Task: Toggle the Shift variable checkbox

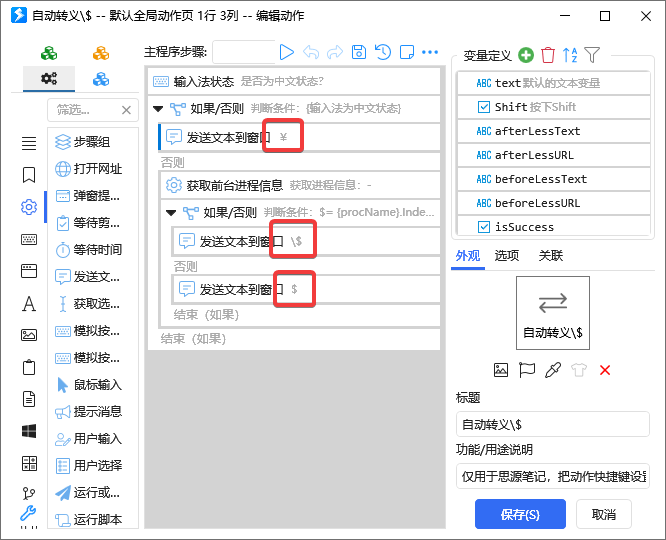Action: click(x=484, y=107)
